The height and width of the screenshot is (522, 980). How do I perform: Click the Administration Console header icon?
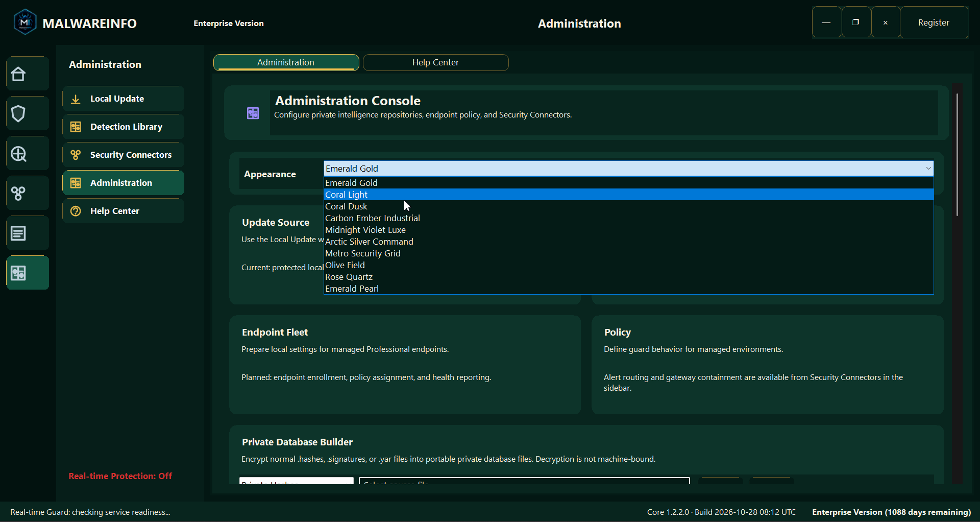253,113
